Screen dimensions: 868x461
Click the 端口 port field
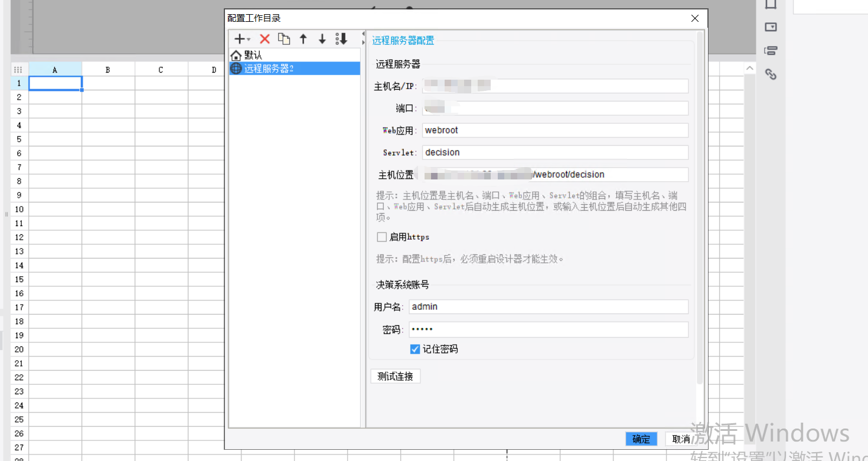pyautogui.click(x=555, y=108)
